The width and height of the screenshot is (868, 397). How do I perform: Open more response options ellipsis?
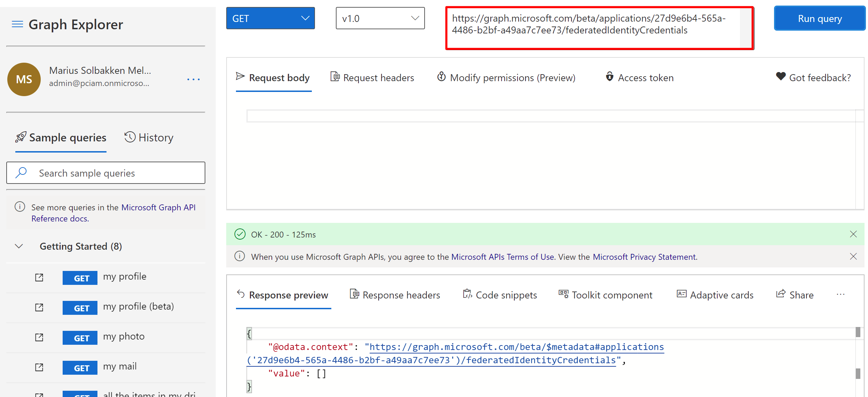click(841, 295)
